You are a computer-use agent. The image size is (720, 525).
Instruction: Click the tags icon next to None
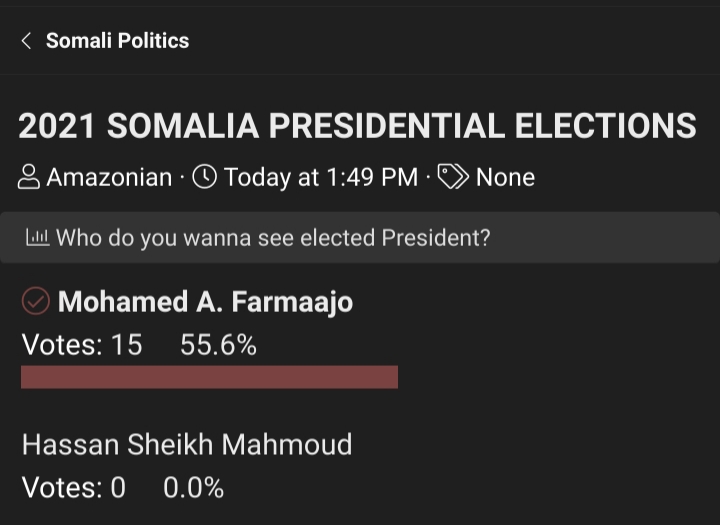pos(453,177)
